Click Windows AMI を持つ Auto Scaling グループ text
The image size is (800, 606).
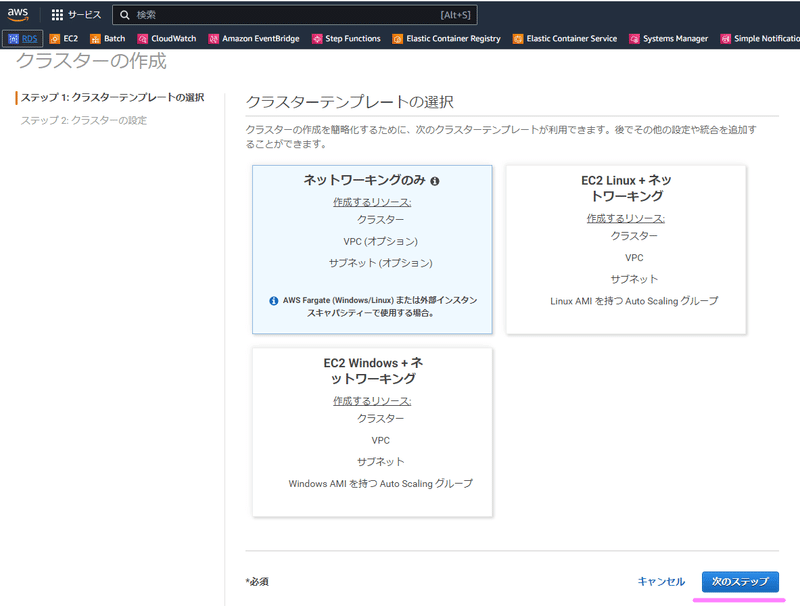(x=381, y=484)
